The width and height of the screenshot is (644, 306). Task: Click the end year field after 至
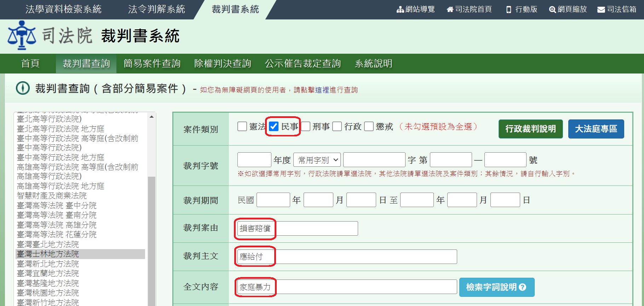click(x=417, y=200)
